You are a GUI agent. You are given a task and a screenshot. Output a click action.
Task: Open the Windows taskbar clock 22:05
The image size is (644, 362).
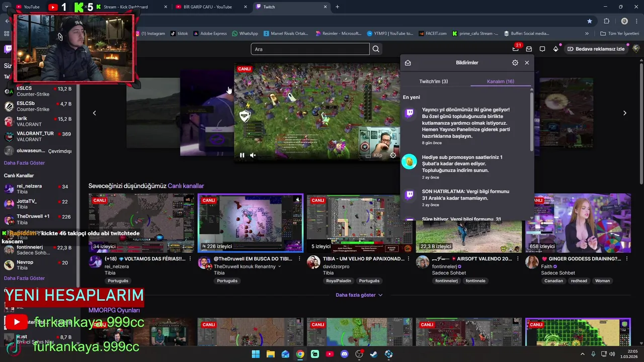[x=629, y=354]
